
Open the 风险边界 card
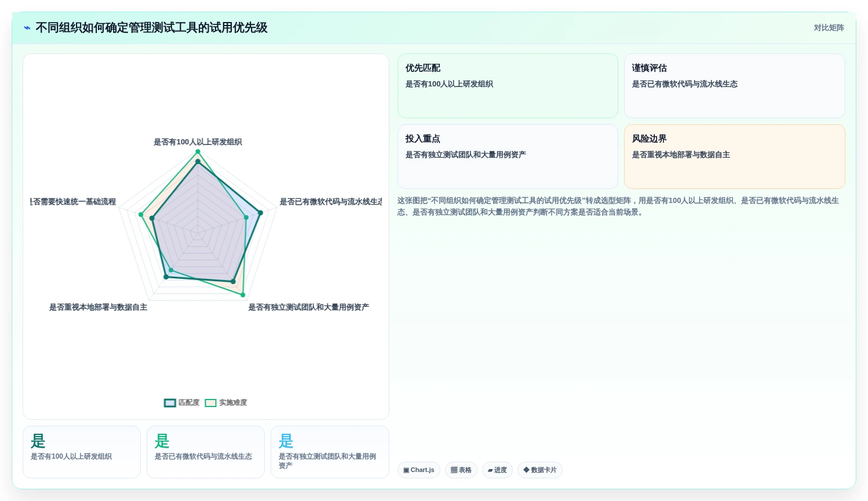point(735,157)
